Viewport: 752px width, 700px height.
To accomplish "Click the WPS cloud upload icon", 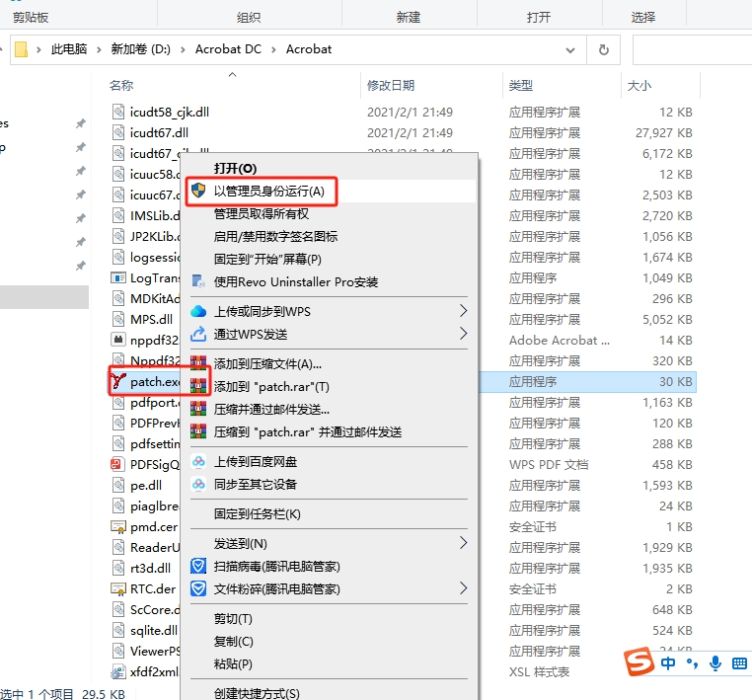I will point(198,311).
